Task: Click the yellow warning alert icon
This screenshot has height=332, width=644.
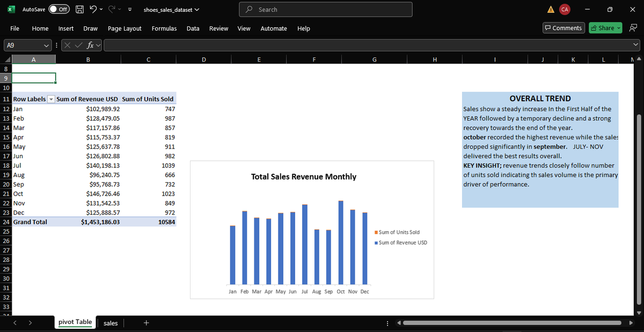Action: tap(551, 10)
